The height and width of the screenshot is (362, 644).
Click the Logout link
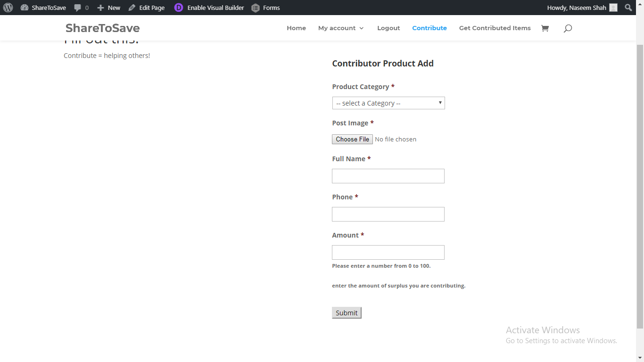[388, 28]
